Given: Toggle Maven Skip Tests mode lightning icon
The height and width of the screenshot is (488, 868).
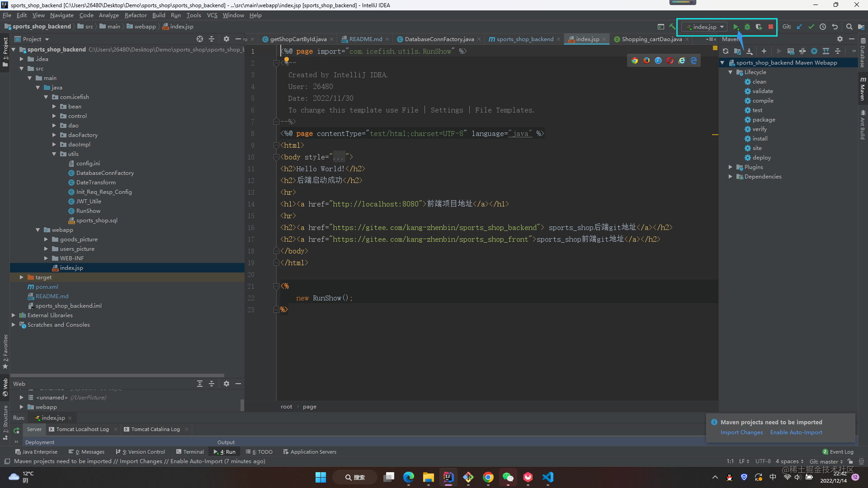Looking at the screenshot, I should 814,51.
